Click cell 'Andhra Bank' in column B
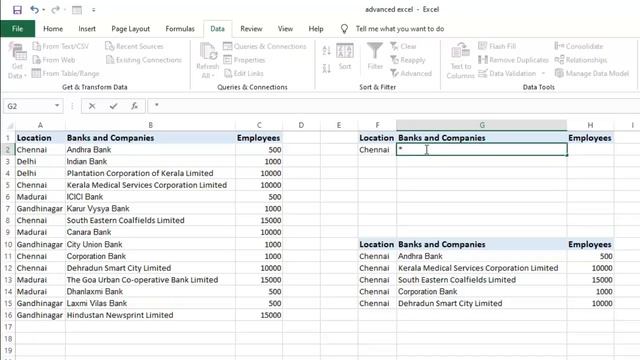640x360 pixels. coord(150,150)
